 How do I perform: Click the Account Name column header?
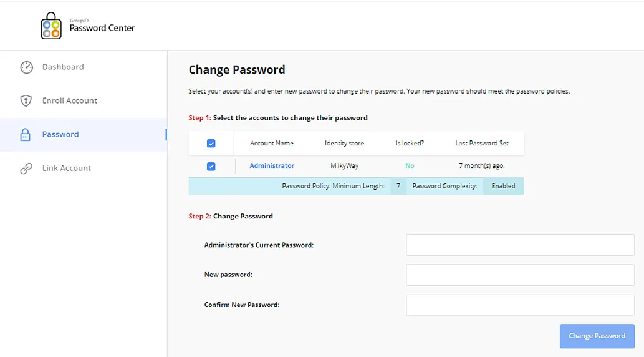[272, 143]
